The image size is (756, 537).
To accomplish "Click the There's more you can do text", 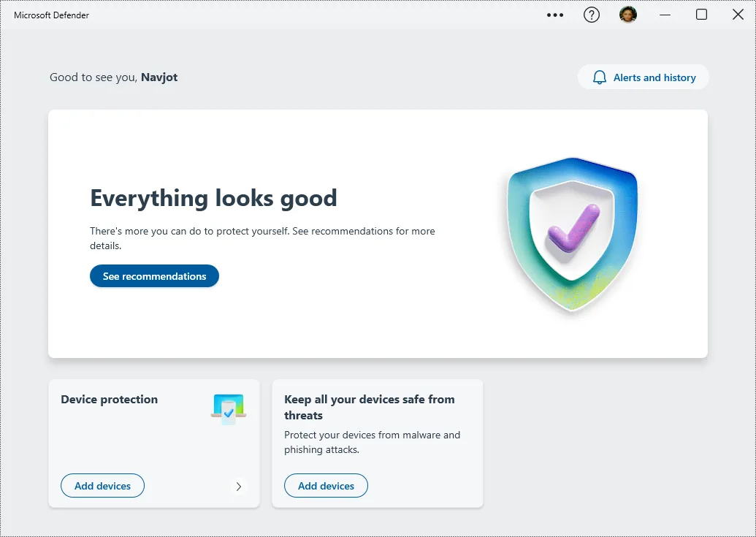I will pos(262,238).
